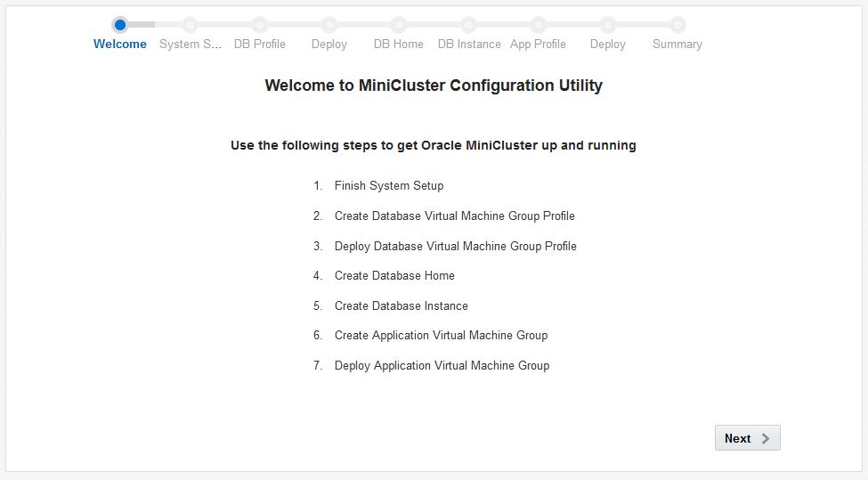Image resolution: width=868 pixels, height=480 pixels.
Task: Click 'Deploy Database Virtual Machine Group Profile' text
Action: coord(456,247)
